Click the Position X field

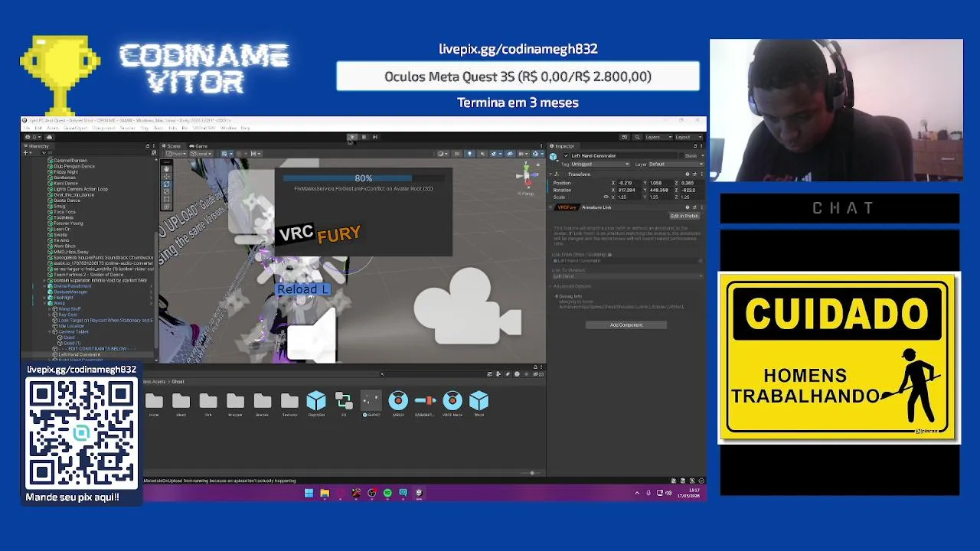(629, 183)
